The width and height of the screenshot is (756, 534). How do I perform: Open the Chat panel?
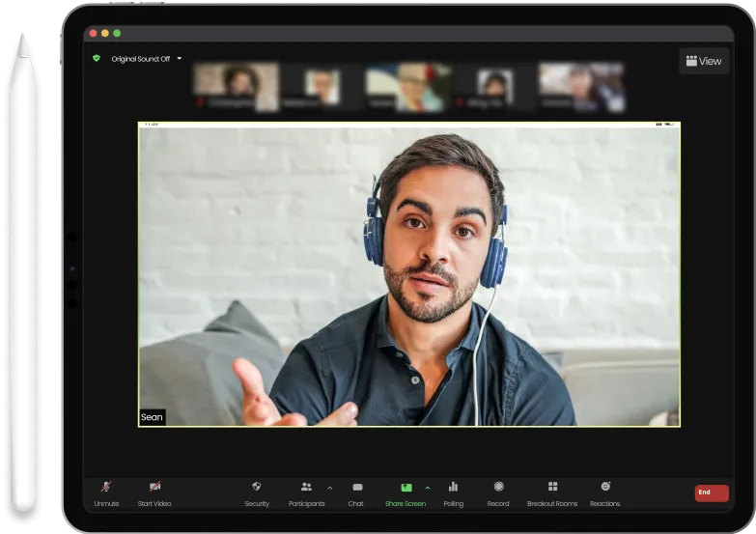[x=356, y=488]
